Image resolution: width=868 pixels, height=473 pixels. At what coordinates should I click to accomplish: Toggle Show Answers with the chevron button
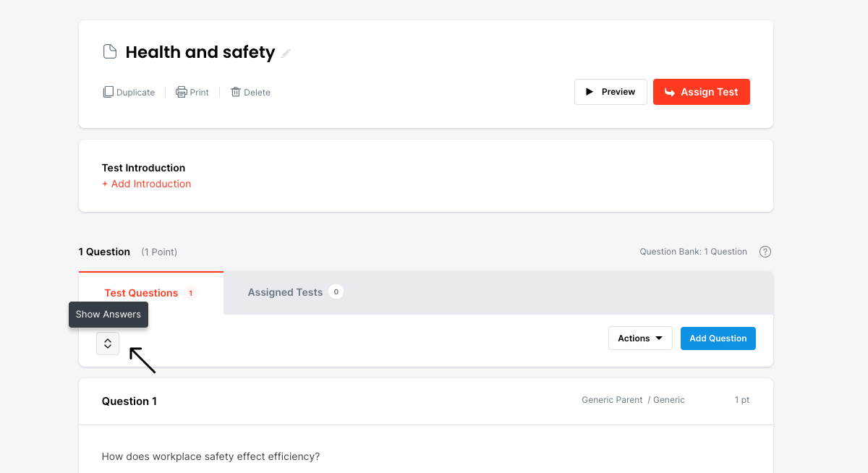108,344
